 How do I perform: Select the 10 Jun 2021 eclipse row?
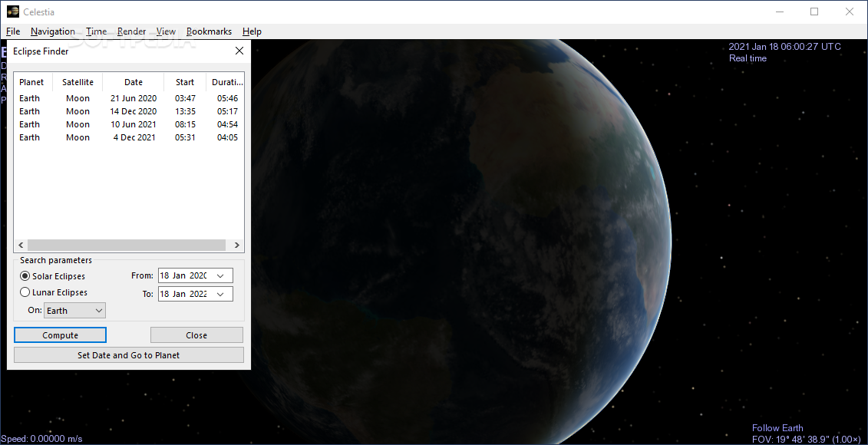[128, 124]
